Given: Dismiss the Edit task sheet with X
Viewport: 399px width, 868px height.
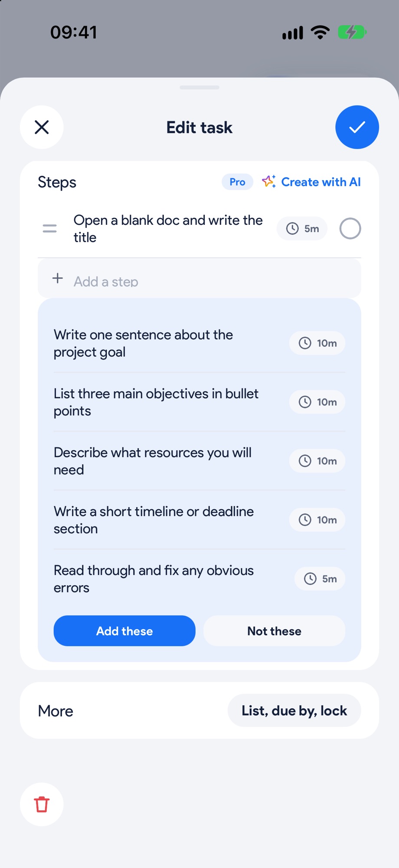Looking at the screenshot, I should click(x=42, y=127).
